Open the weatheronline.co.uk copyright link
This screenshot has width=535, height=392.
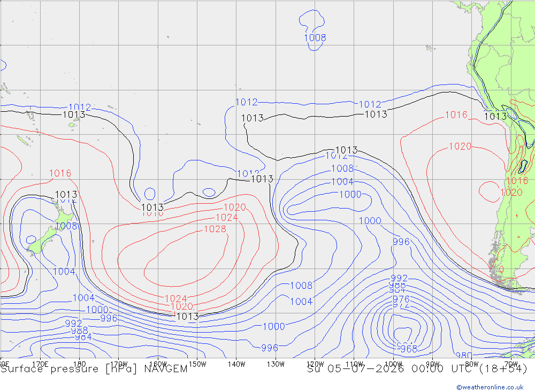[490, 387]
